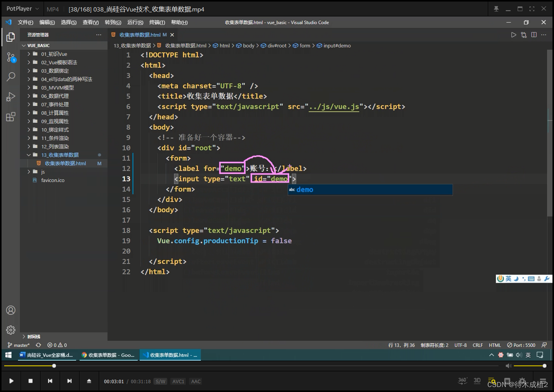Open the Extensions view
Image resolution: width=554 pixels, height=392 pixels.
[x=11, y=117]
